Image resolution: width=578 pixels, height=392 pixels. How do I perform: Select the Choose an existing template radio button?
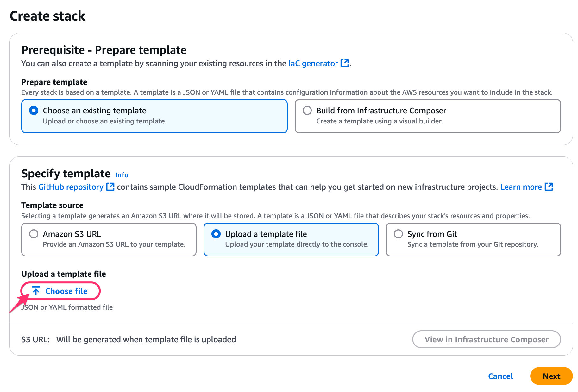(34, 111)
